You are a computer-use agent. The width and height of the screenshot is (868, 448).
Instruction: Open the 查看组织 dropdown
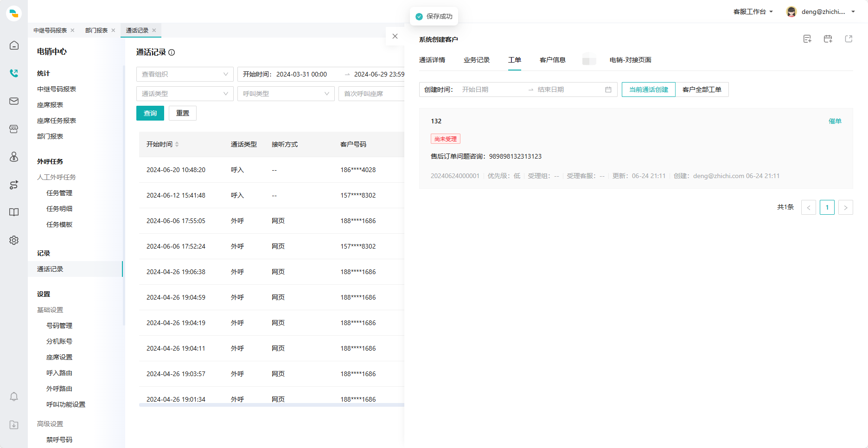tap(185, 74)
